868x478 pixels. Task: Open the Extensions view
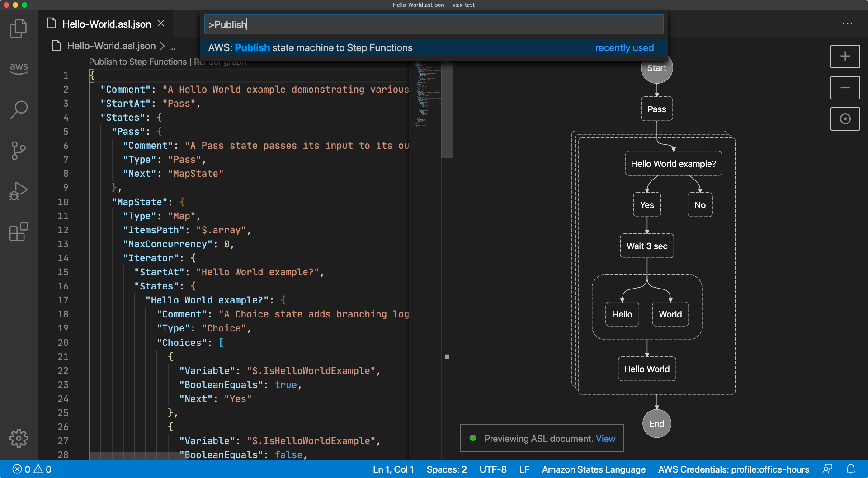19,232
